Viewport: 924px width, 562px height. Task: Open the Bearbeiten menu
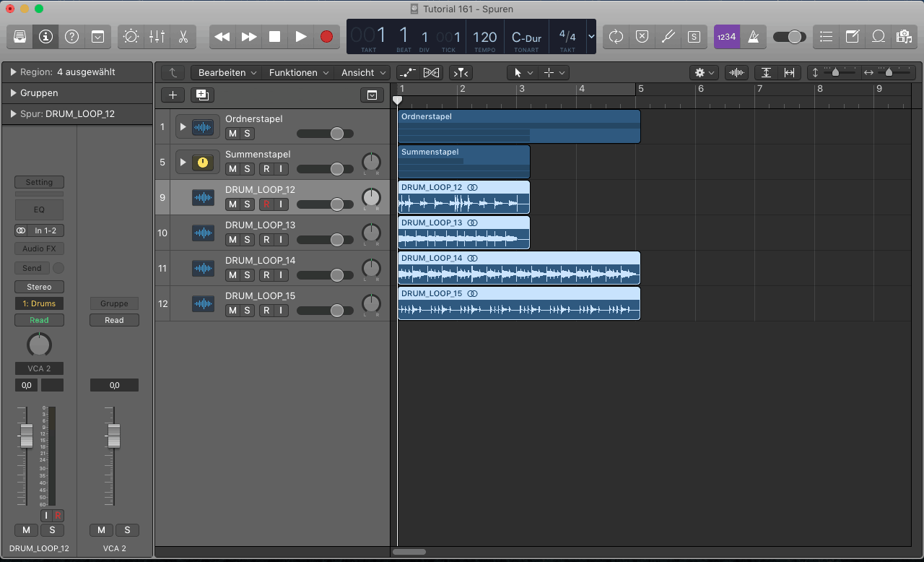tap(228, 73)
